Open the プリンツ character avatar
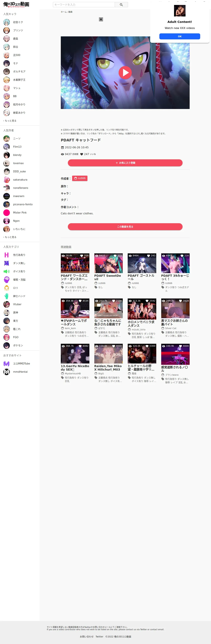Image resolution: width=211 pixels, height=644 pixels. 7,30
